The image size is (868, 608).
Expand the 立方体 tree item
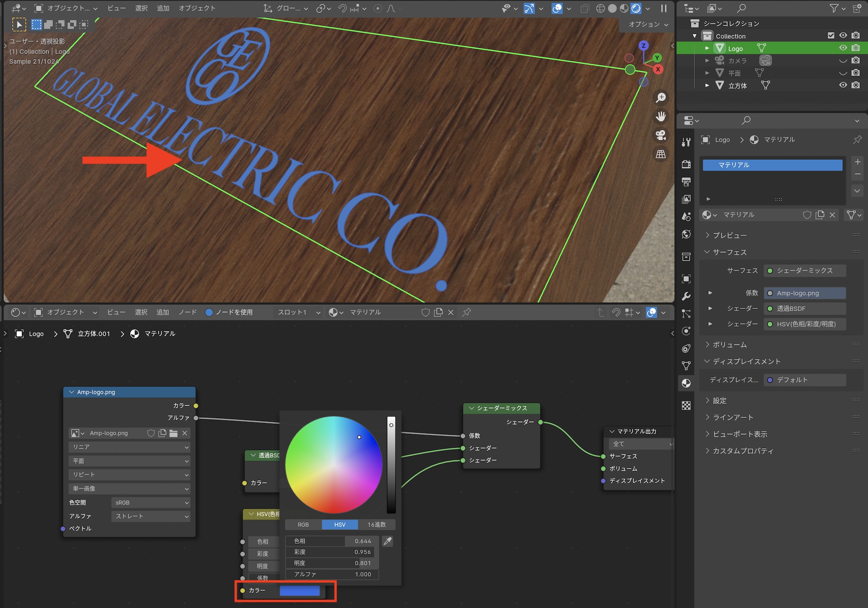pyautogui.click(x=707, y=85)
